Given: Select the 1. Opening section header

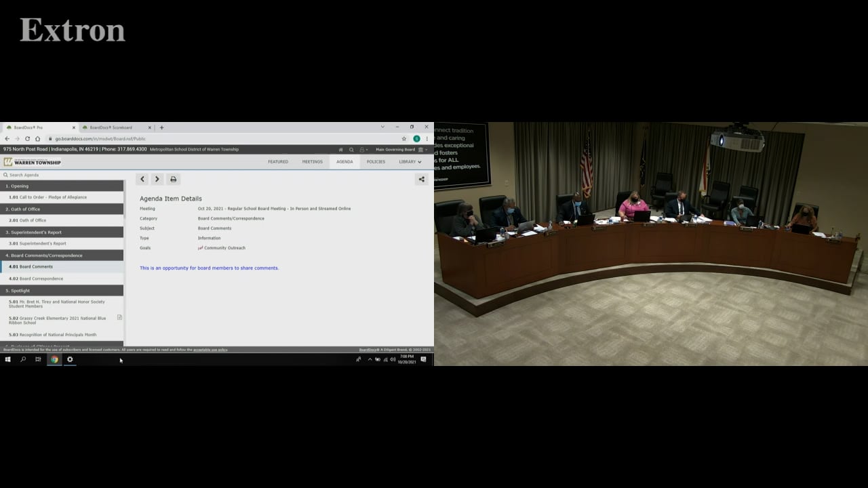Looking at the screenshot, I should [x=62, y=186].
